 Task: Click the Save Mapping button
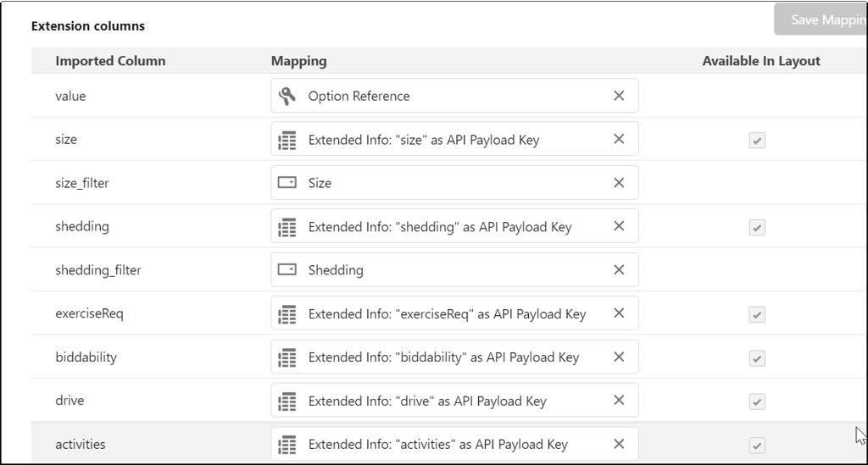click(821, 19)
